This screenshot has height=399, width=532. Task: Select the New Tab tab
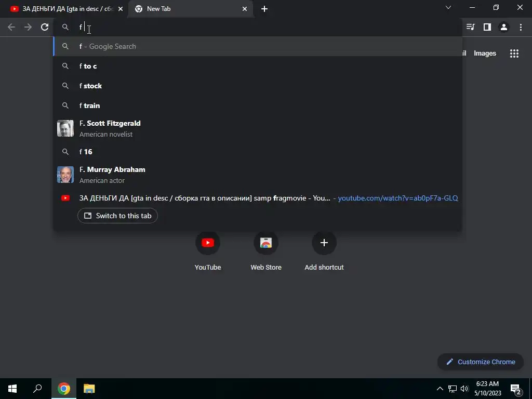pos(190,9)
